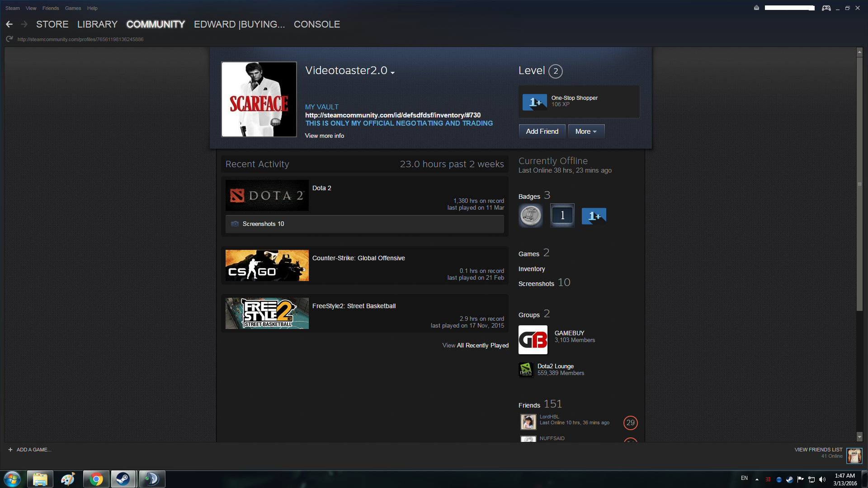Open the Friends menu
The width and height of the screenshot is (868, 488).
click(50, 8)
